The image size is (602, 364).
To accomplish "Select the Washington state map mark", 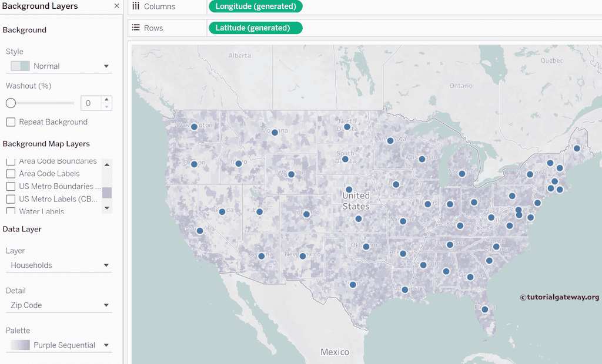I will point(194,127).
